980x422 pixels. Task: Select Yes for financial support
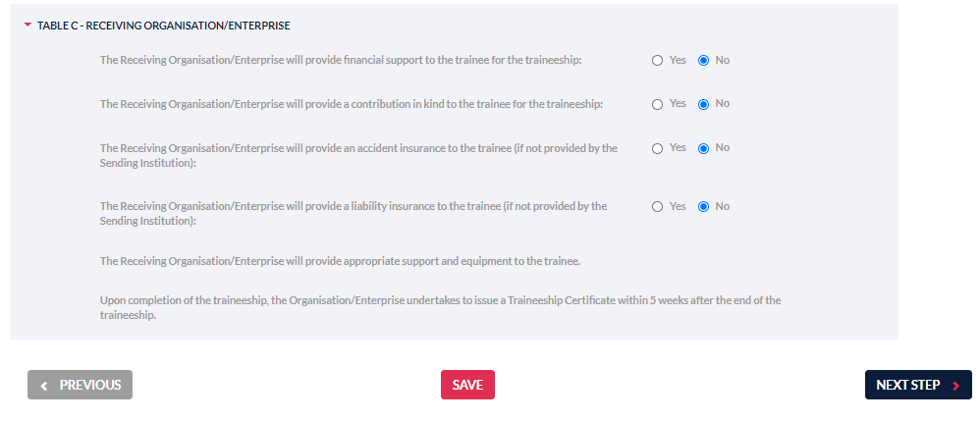coord(658,60)
